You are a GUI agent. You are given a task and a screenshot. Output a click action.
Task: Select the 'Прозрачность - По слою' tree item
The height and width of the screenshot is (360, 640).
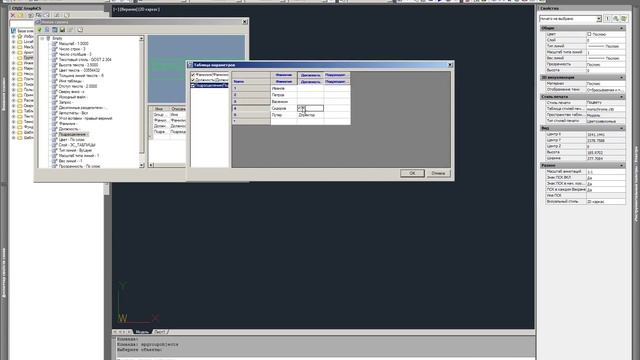coord(79,166)
